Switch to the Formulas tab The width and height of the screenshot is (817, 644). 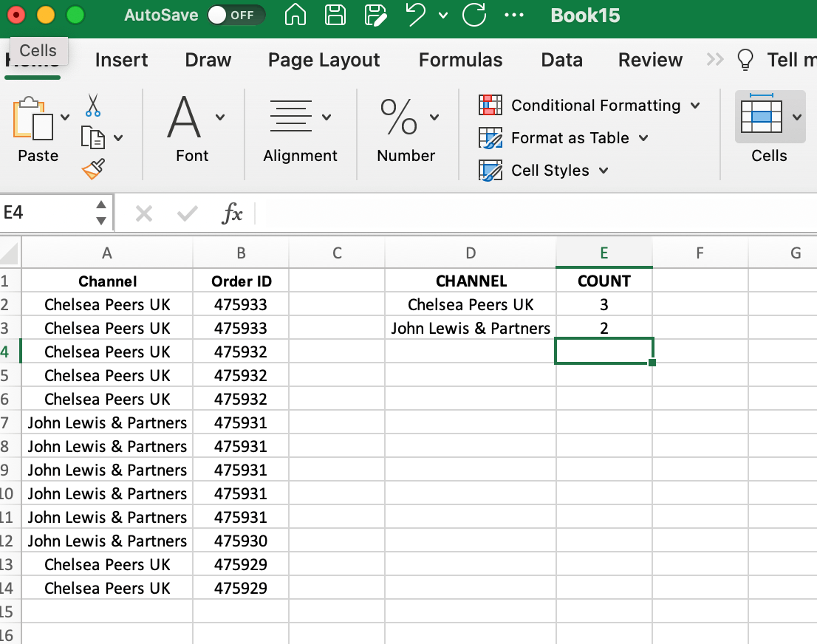point(461,60)
